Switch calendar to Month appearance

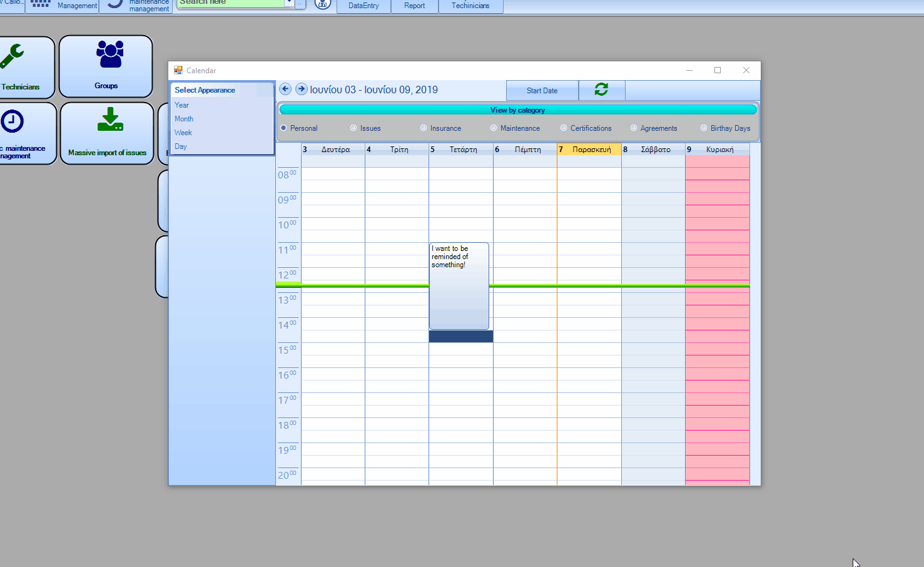click(x=184, y=119)
